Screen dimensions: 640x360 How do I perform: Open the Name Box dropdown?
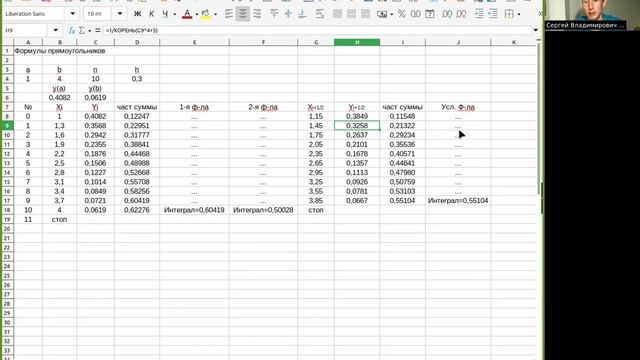pyautogui.click(x=56, y=30)
